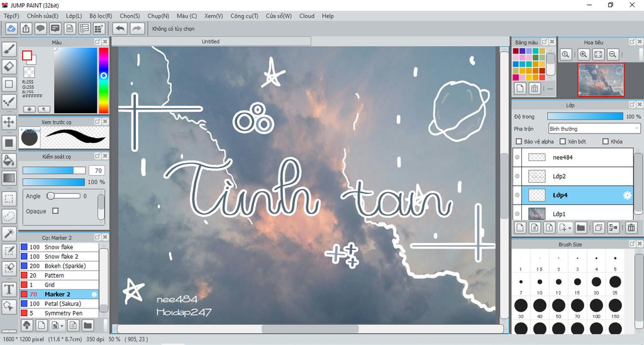Download cloud brushes icon
The image size is (644, 345).
coord(27,325)
